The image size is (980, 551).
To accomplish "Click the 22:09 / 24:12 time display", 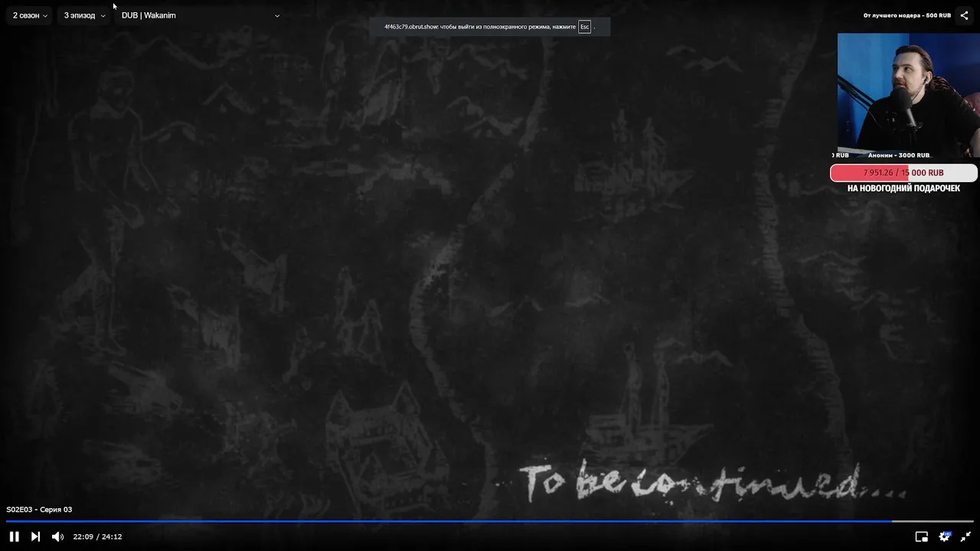I will coord(97,536).
